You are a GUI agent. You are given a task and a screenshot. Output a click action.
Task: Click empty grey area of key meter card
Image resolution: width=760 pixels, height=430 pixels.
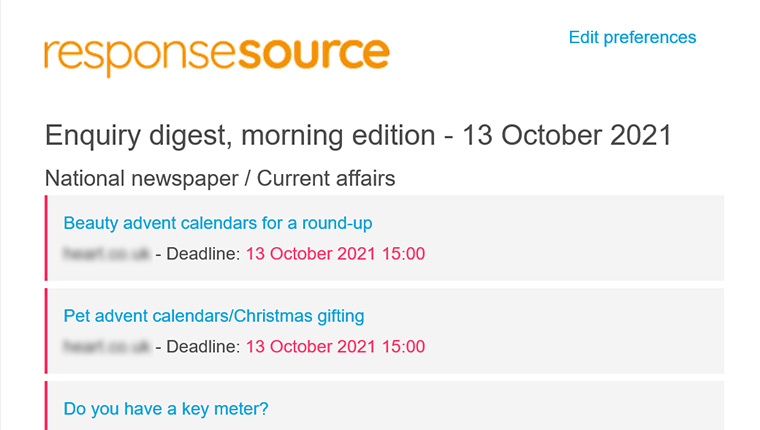[x=494, y=407]
